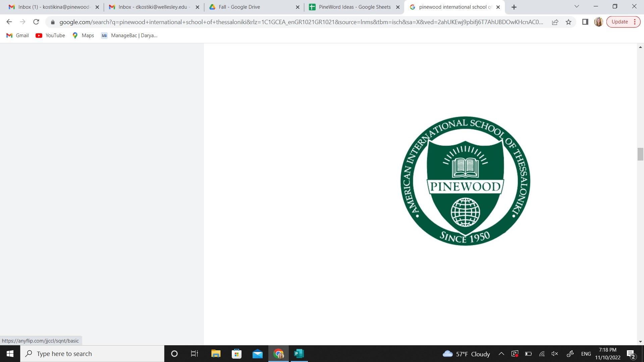Open the YouTube bookmark
Screen dimensions: 644x362
point(50,36)
